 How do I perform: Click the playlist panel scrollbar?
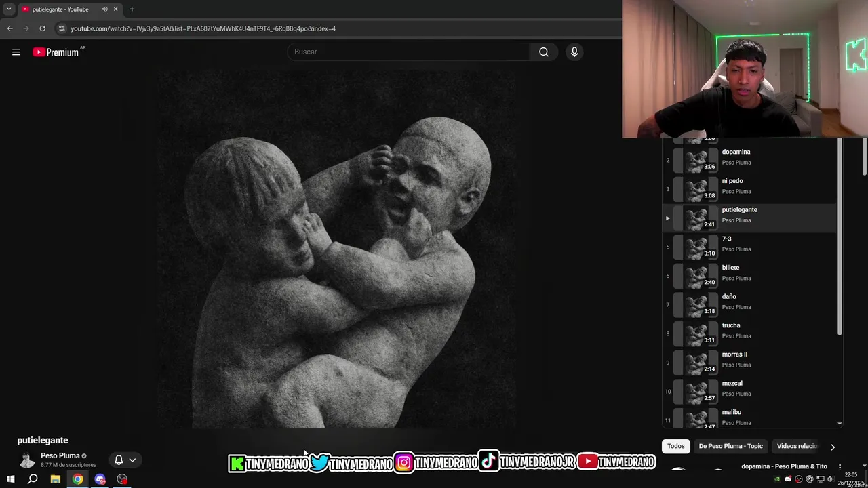[840, 237]
